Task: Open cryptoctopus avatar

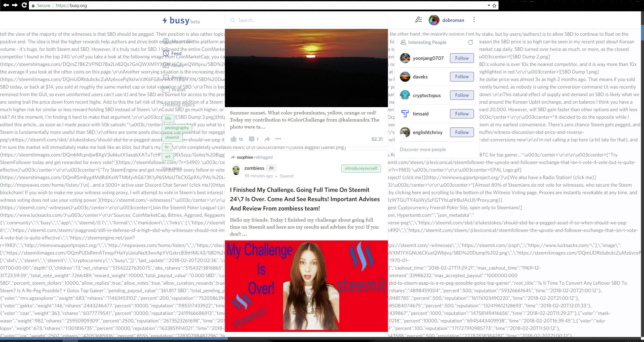Action: (405, 95)
